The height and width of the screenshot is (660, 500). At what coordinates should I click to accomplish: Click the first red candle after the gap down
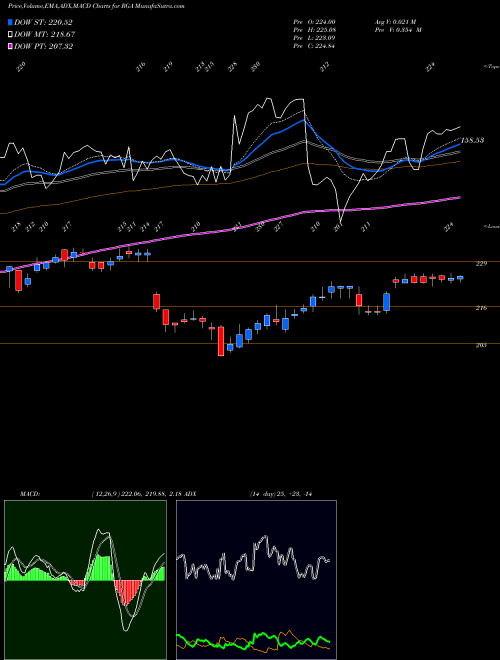click(x=156, y=301)
